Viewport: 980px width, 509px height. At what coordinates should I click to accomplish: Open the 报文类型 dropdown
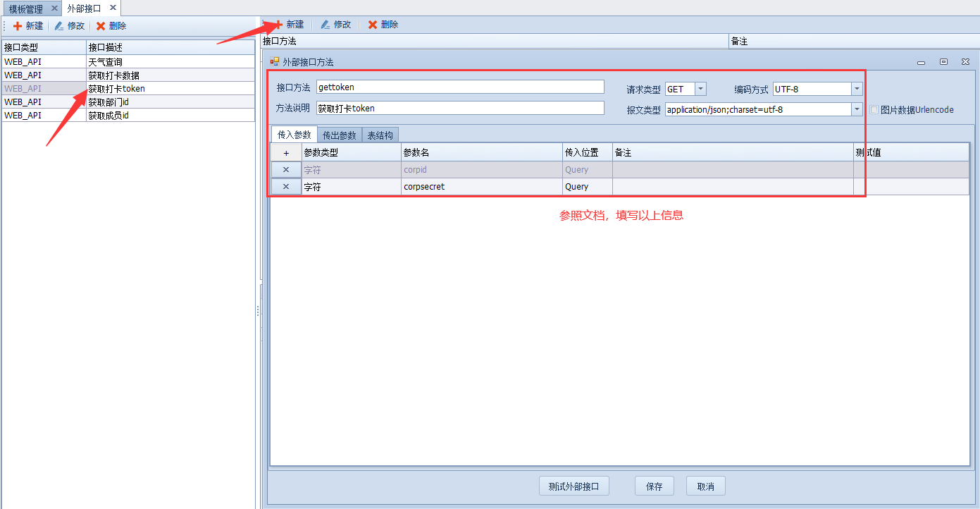click(x=857, y=109)
